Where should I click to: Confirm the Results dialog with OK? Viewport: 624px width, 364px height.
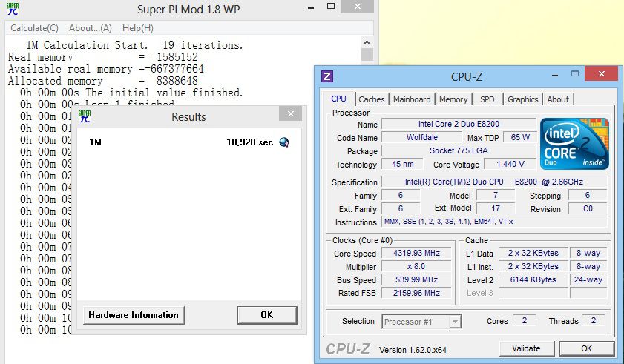pyautogui.click(x=267, y=315)
